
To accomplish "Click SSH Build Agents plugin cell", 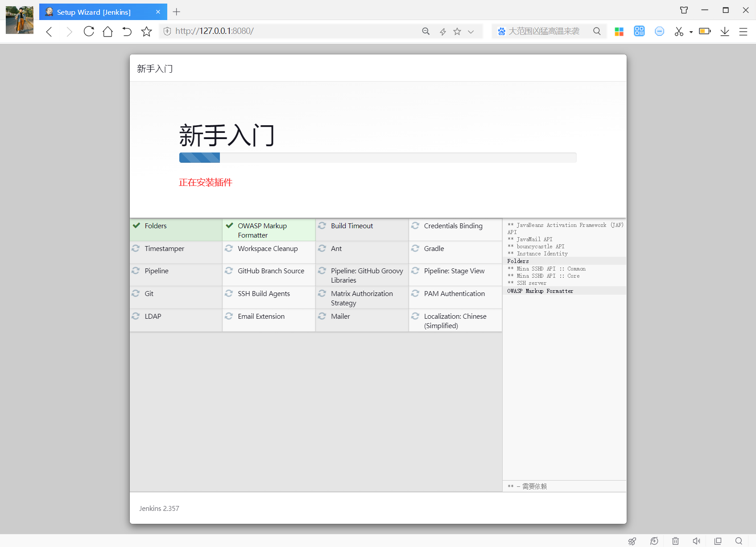I will [x=269, y=297].
